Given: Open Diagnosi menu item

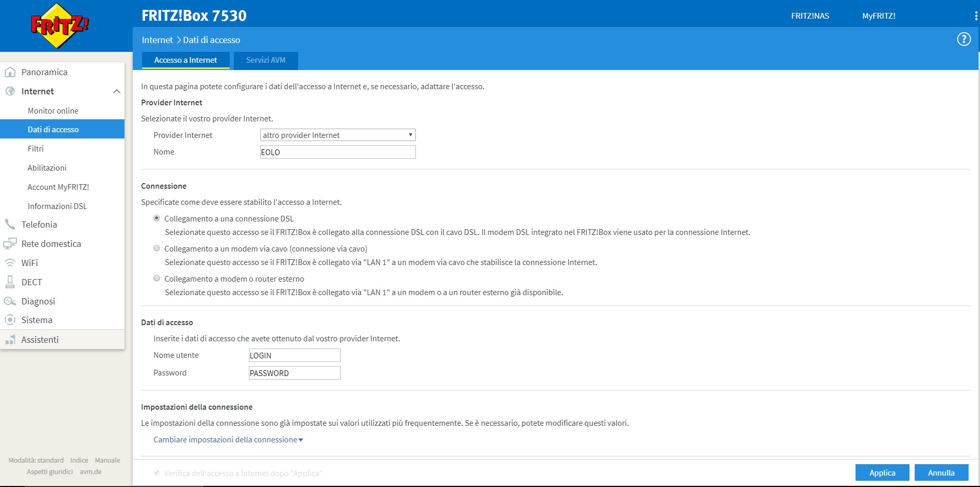Looking at the screenshot, I should pyautogui.click(x=38, y=301).
